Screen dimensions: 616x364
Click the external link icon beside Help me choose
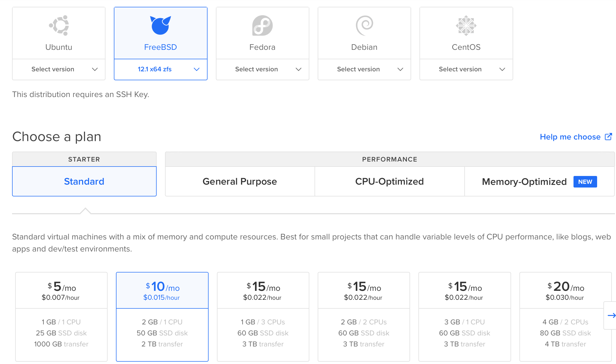click(608, 137)
